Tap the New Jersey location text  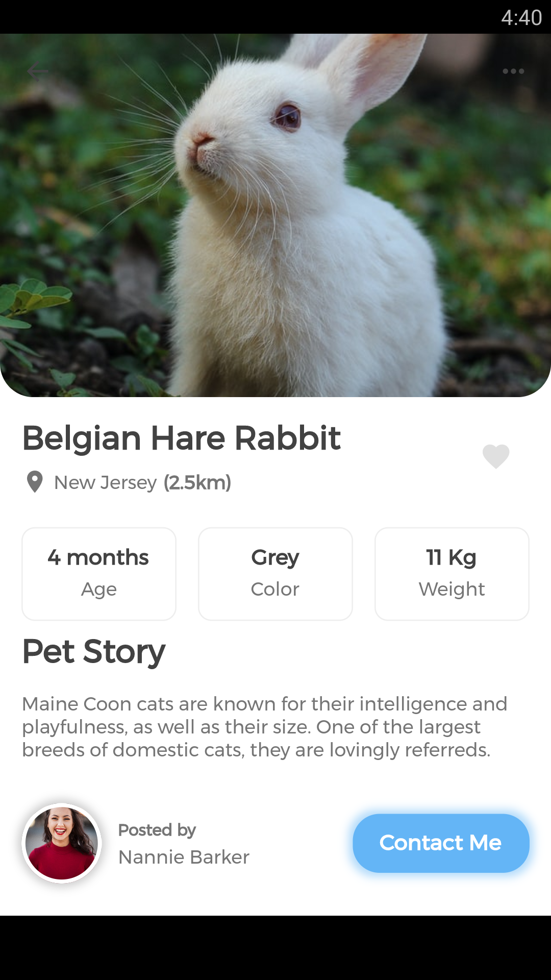tap(105, 482)
